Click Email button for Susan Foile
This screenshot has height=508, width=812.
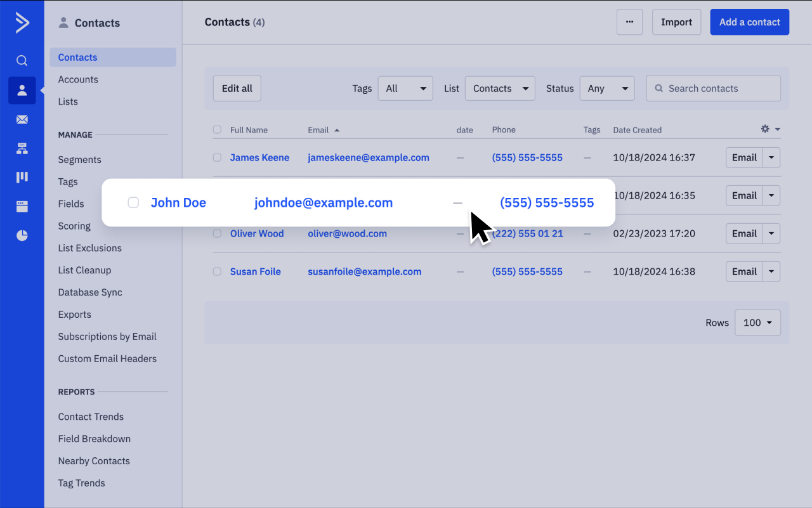744,271
